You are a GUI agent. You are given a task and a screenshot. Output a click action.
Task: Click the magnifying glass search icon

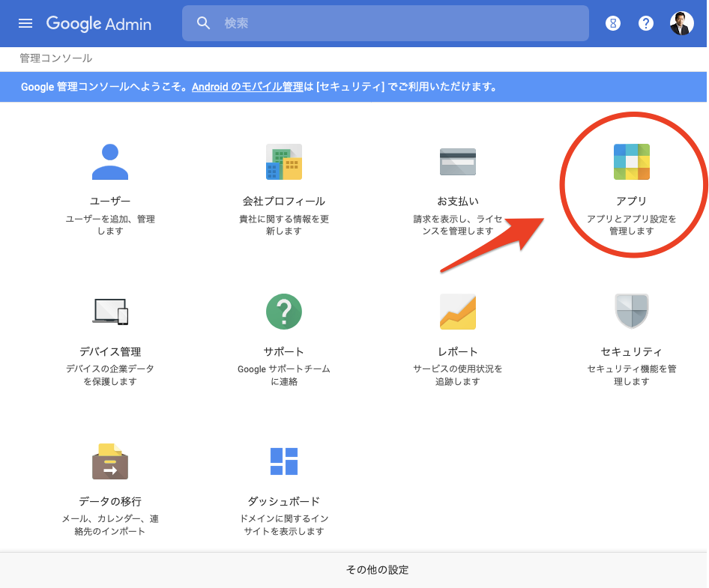[x=203, y=23]
